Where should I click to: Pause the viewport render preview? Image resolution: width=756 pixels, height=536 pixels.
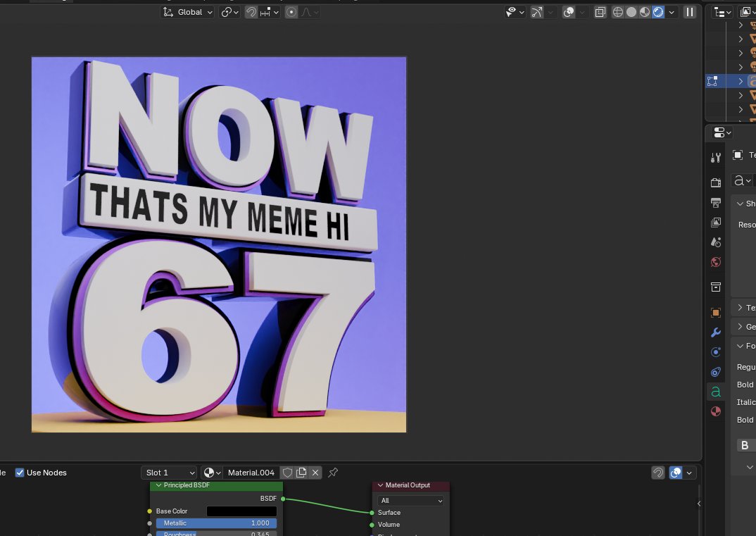coord(690,12)
